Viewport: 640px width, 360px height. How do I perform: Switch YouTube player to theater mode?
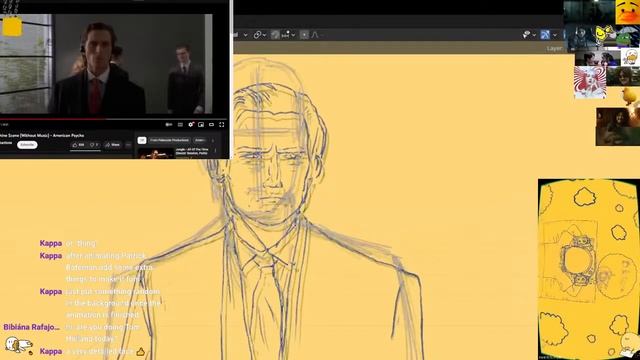point(211,124)
